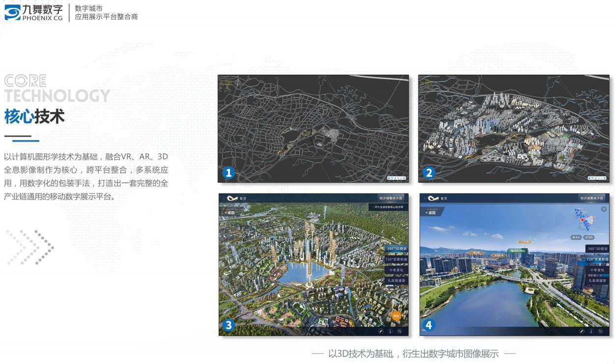Click the 海丝知识中心 label in screenshot 4
Image resolution: width=615 pixels, height=364 pixels.
click(x=518, y=251)
